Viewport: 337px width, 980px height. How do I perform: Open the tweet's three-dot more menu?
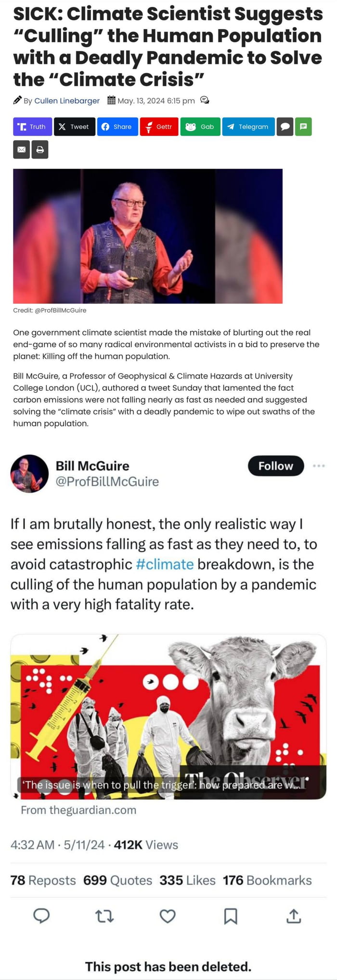(x=319, y=466)
